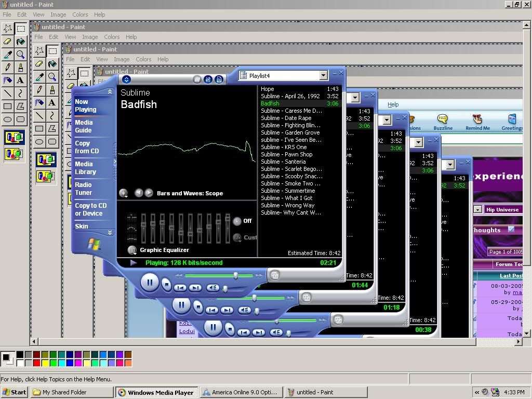
Task: Pause playback in the frontmost Media Player
Action: pyautogui.click(x=150, y=283)
